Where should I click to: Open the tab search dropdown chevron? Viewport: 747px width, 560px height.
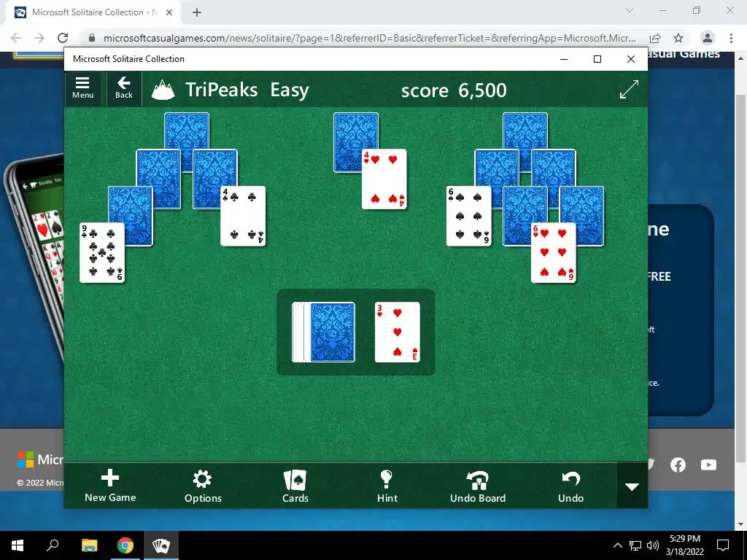coord(630,10)
